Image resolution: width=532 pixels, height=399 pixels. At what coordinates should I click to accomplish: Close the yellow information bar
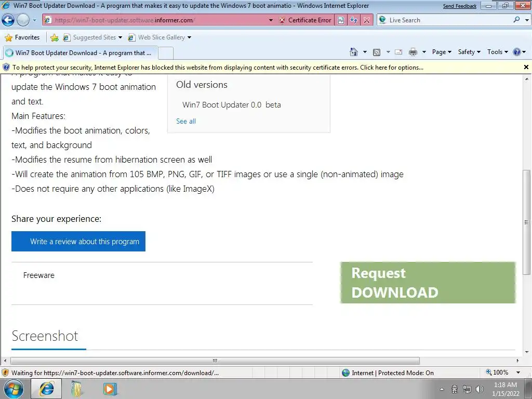click(526, 67)
